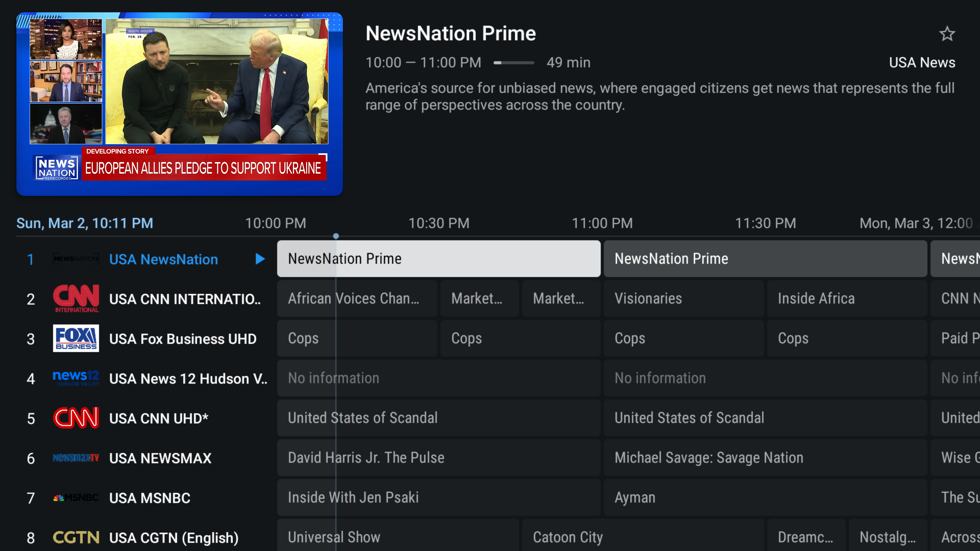Select the second Market... program cell before 11 PM
980x551 pixels.
pyautogui.click(x=561, y=298)
